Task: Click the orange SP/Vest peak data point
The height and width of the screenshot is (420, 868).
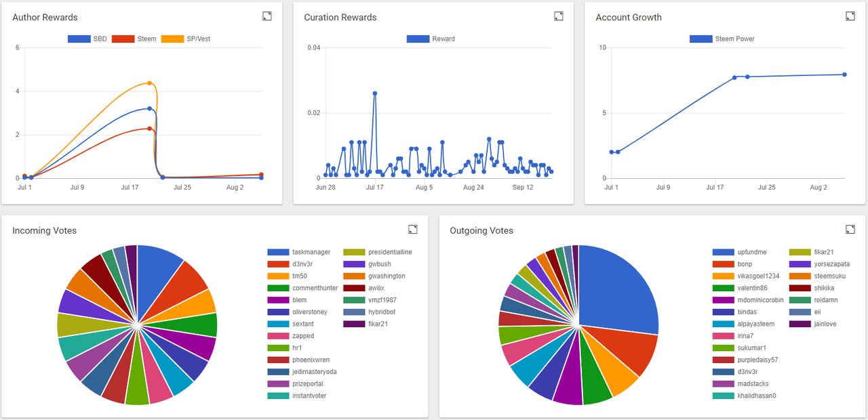Action: (x=149, y=83)
